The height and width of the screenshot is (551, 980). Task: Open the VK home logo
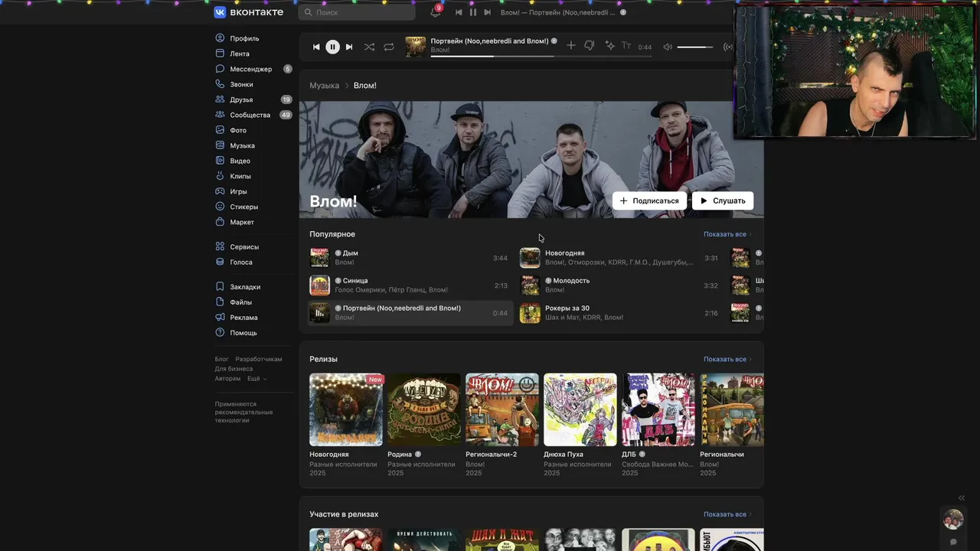coord(249,12)
